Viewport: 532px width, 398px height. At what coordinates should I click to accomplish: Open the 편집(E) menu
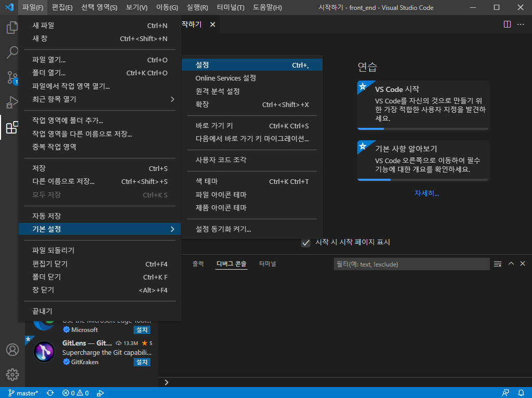[62, 7]
